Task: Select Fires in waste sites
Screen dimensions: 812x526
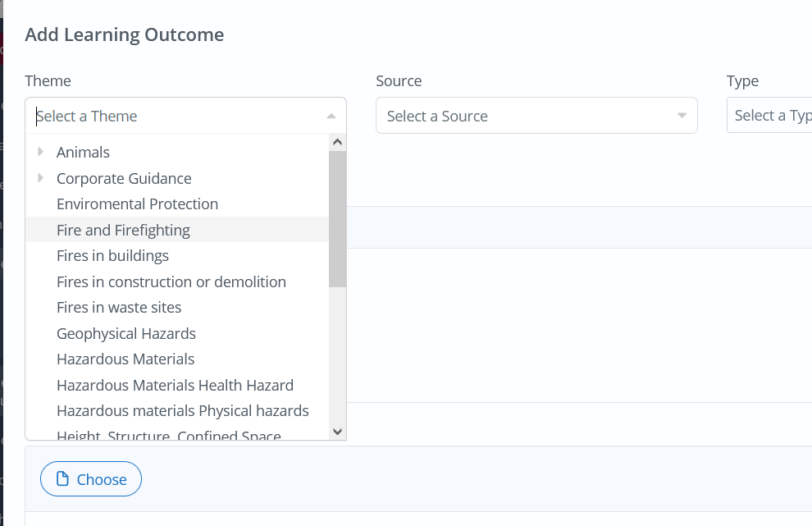Action: pyautogui.click(x=119, y=307)
